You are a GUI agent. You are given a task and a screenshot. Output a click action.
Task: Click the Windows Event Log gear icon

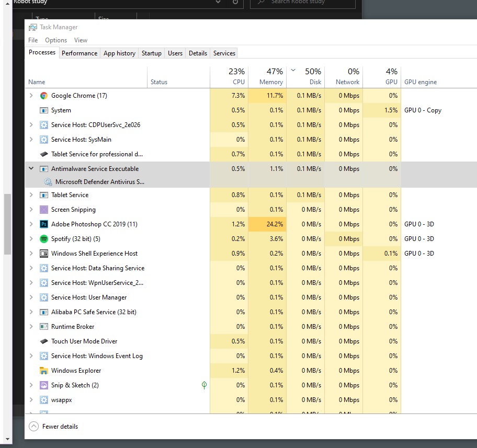(x=44, y=356)
